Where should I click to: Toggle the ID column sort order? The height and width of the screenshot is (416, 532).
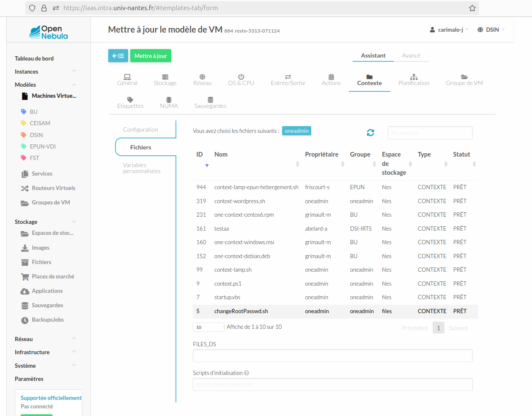click(x=207, y=165)
